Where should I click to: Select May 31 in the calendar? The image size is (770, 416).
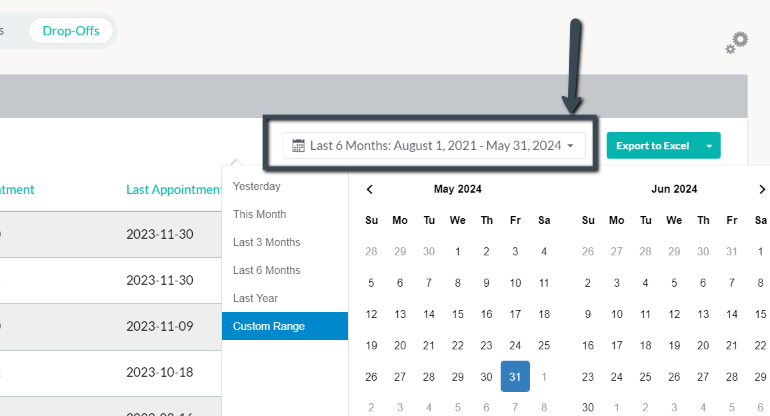pyautogui.click(x=515, y=377)
